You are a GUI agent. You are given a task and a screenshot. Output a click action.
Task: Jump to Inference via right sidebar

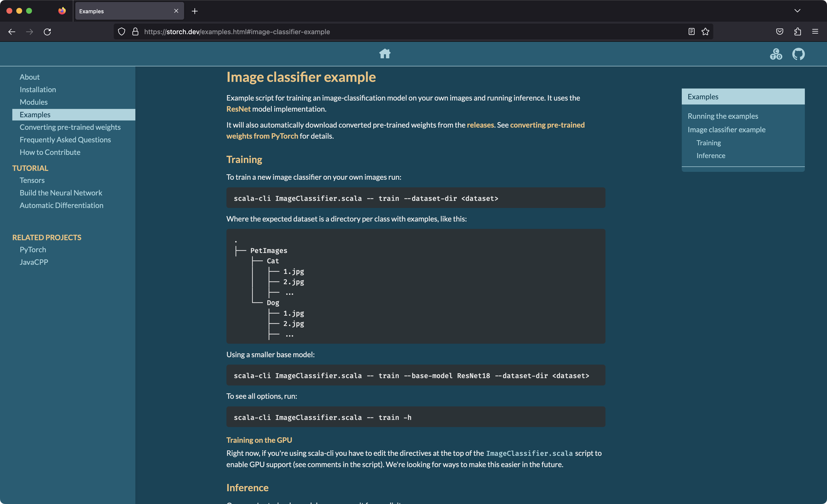[x=711, y=155]
